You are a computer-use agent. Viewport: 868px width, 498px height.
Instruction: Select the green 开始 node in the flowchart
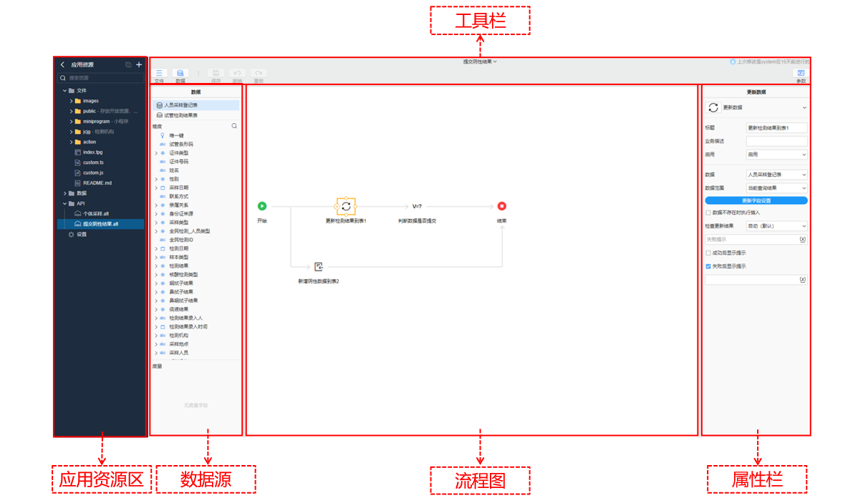262,205
